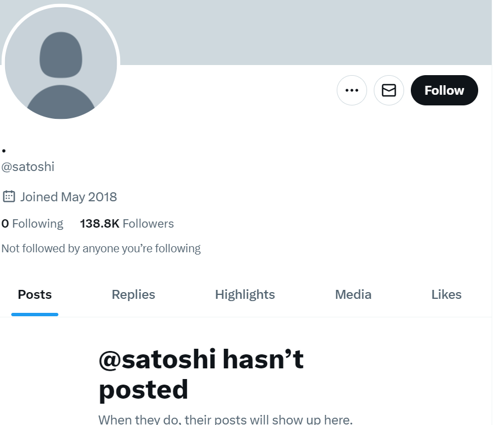Click the "Joined May 2018" text
The image size is (504, 425).
[68, 197]
